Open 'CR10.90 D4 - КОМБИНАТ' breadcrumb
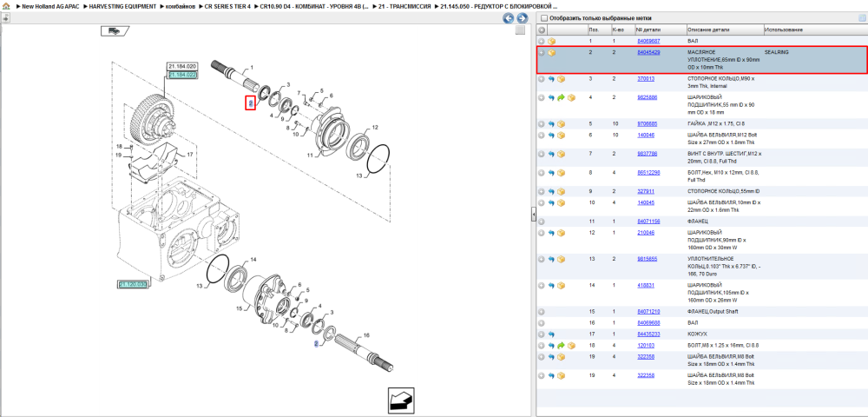The image size is (868, 417). pyautogui.click(x=314, y=6)
